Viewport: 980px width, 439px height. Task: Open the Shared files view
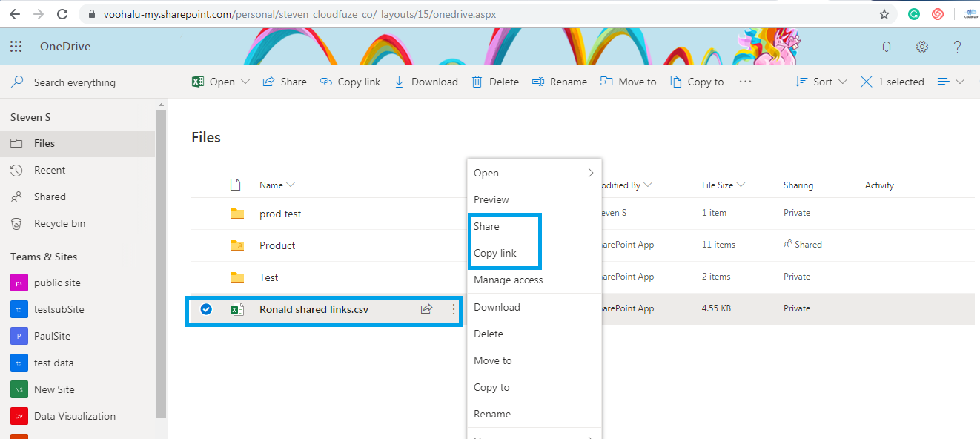(48, 197)
